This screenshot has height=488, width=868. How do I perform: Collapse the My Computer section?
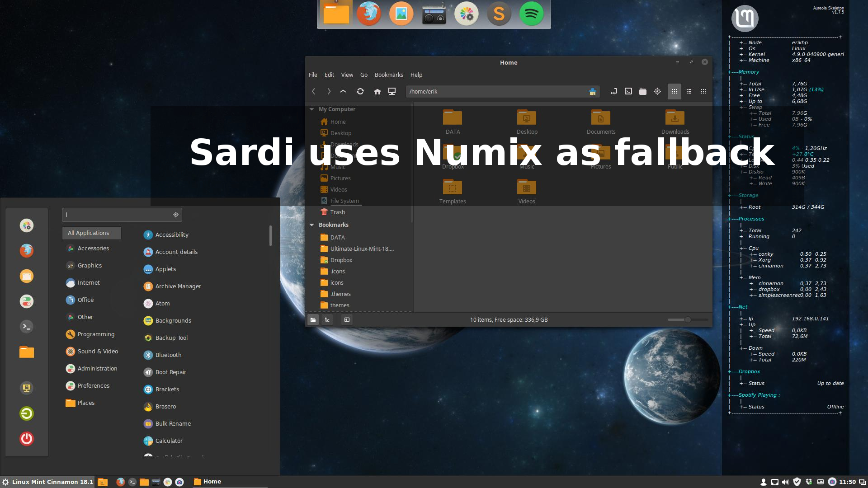tap(311, 109)
